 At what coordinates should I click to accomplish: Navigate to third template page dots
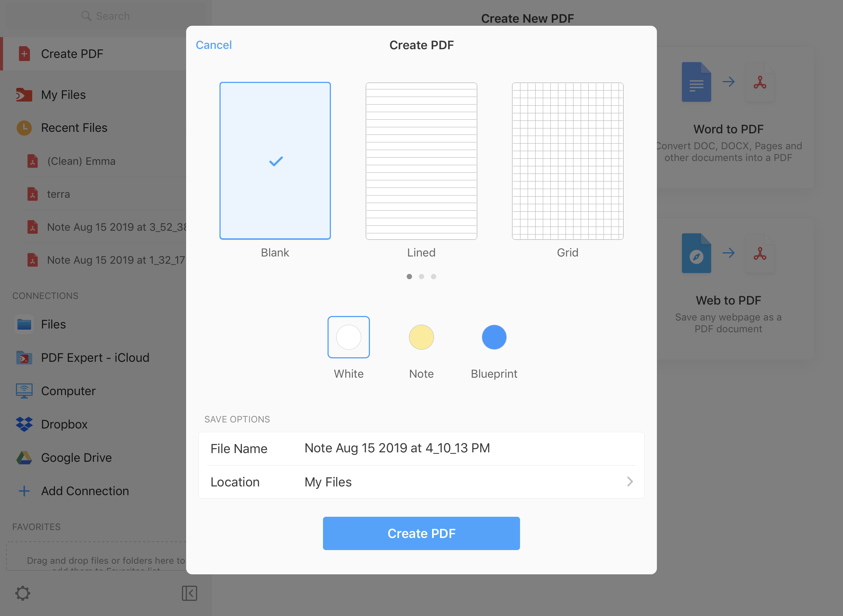point(434,277)
